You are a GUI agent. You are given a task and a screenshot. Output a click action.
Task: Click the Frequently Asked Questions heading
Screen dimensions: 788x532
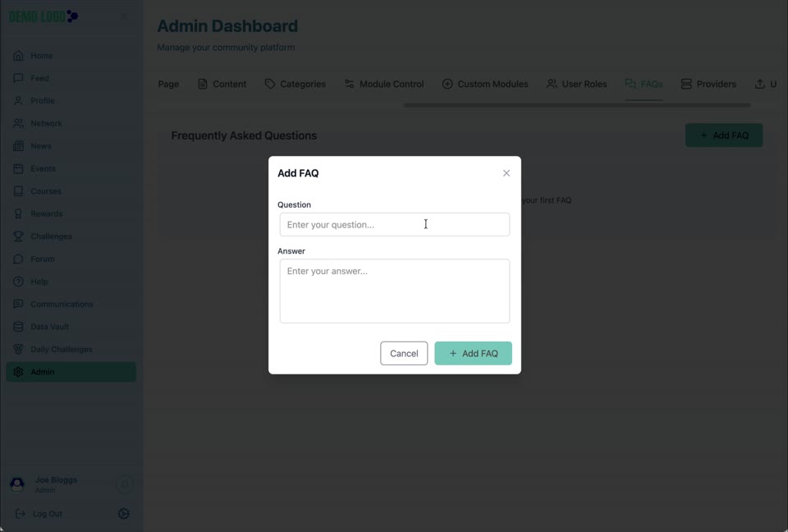point(244,135)
